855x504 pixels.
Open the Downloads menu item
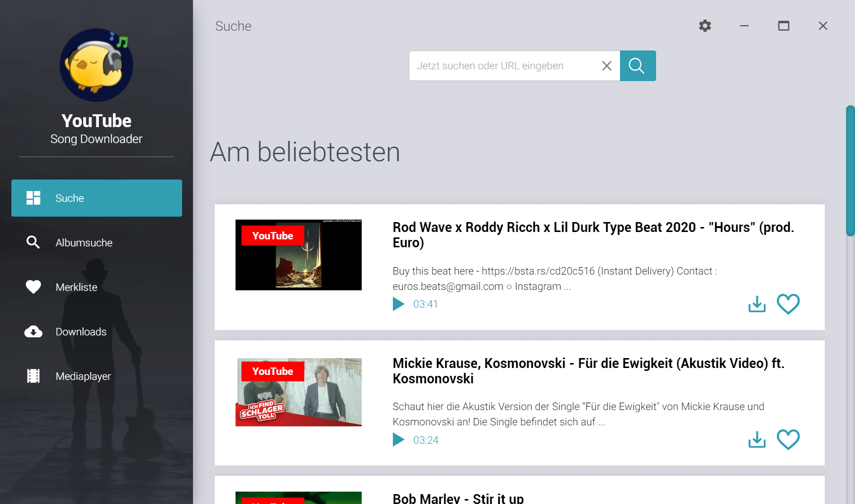96,331
